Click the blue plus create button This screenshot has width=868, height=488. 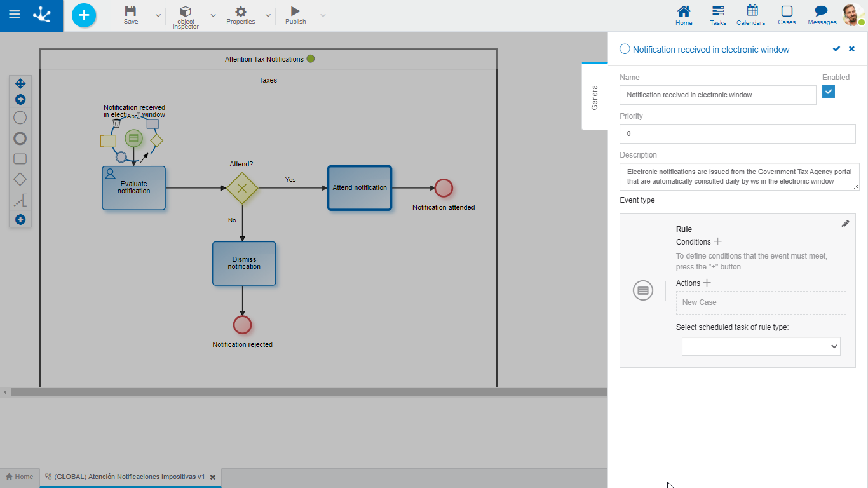point(84,15)
